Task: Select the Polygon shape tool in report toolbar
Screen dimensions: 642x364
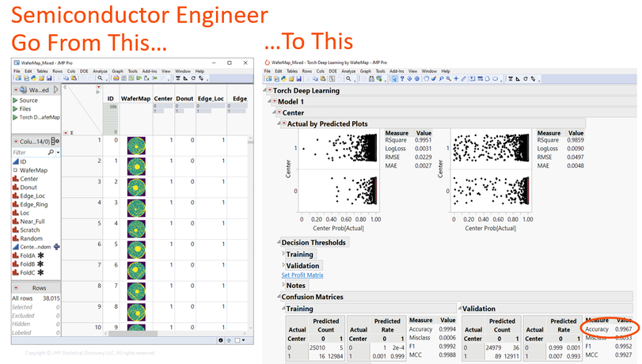Action: coord(487,78)
